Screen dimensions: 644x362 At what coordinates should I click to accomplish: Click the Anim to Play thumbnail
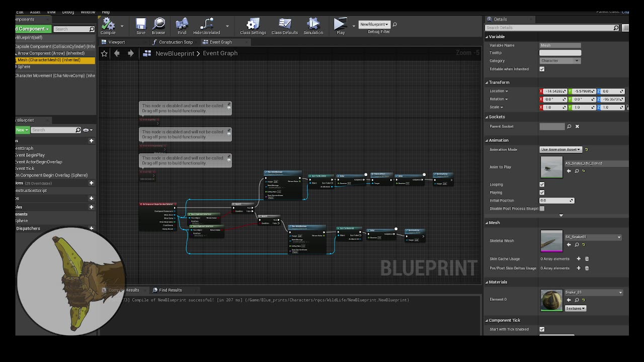(x=551, y=167)
